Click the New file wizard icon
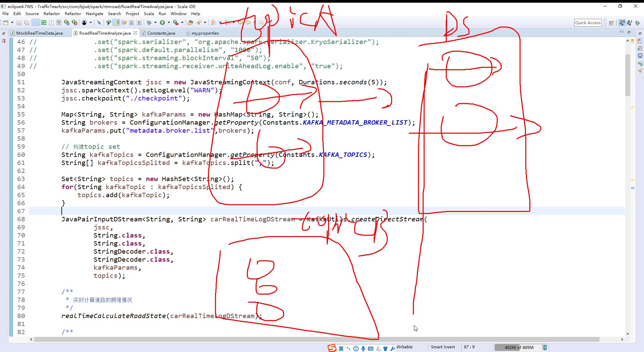The width and height of the screenshot is (644, 352). (x=5, y=23)
